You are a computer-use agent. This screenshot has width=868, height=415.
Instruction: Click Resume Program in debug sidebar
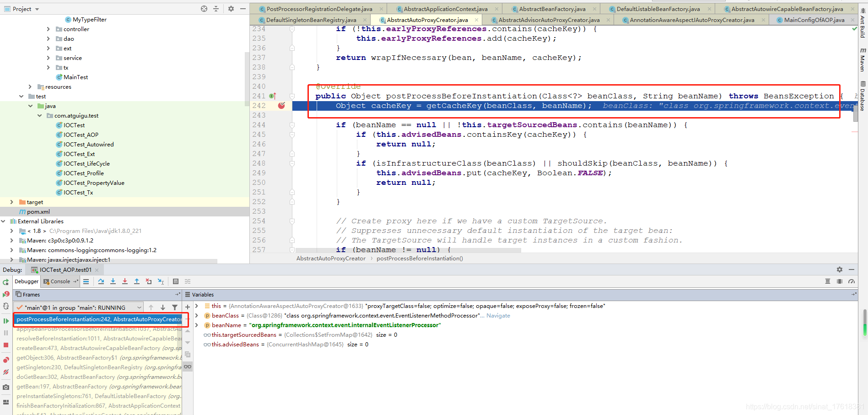coord(6,321)
